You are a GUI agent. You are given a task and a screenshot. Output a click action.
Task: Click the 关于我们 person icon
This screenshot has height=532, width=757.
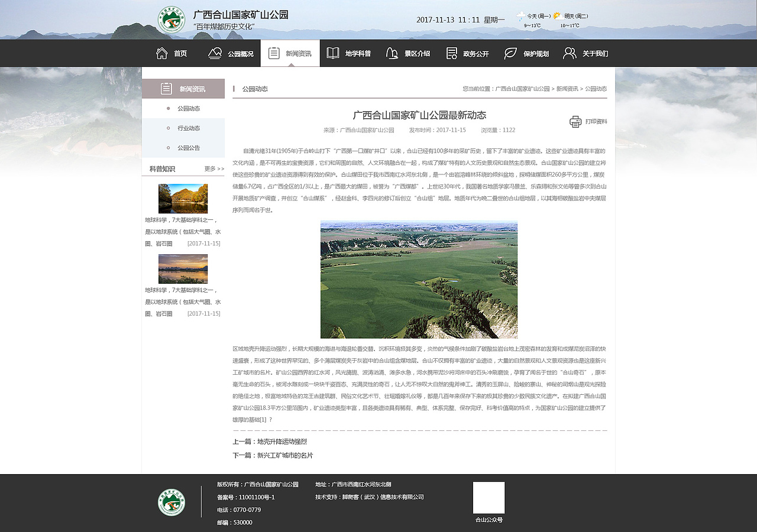[x=568, y=53]
